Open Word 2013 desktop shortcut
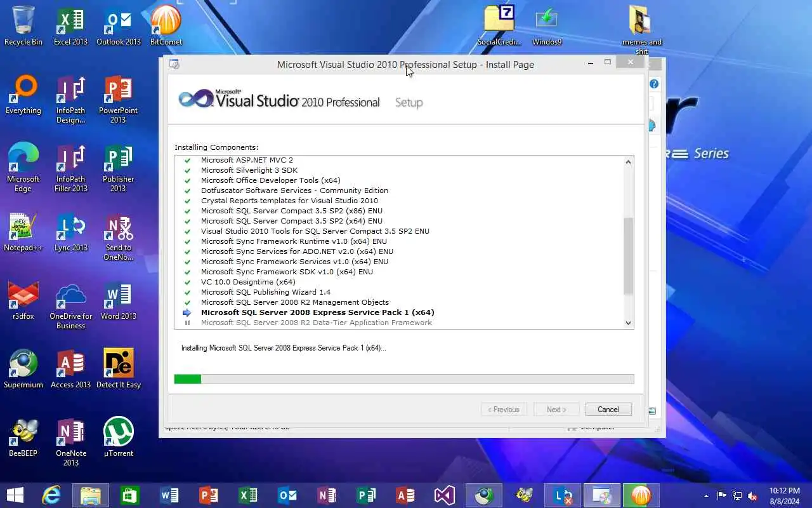The width and height of the screenshot is (812, 508). pyautogui.click(x=118, y=300)
